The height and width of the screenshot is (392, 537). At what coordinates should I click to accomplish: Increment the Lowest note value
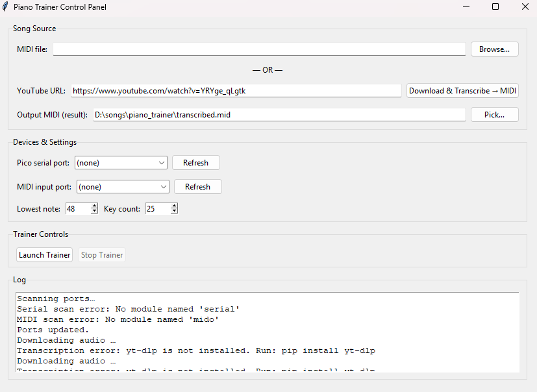click(94, 206)
